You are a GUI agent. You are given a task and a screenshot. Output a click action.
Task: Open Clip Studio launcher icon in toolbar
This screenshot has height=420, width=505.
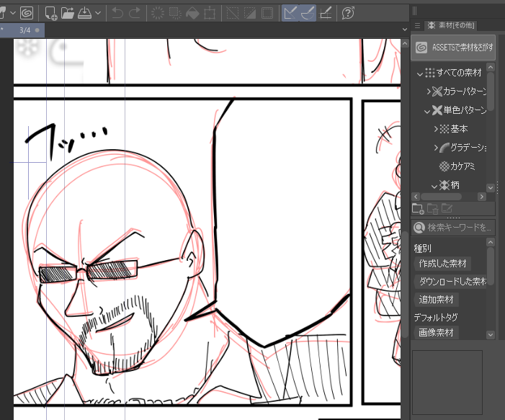(x=27, y=13)
